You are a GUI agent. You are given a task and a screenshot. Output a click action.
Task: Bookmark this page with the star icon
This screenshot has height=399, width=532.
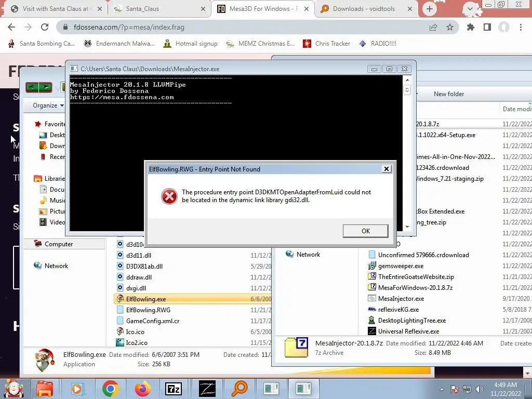[450, 27]
